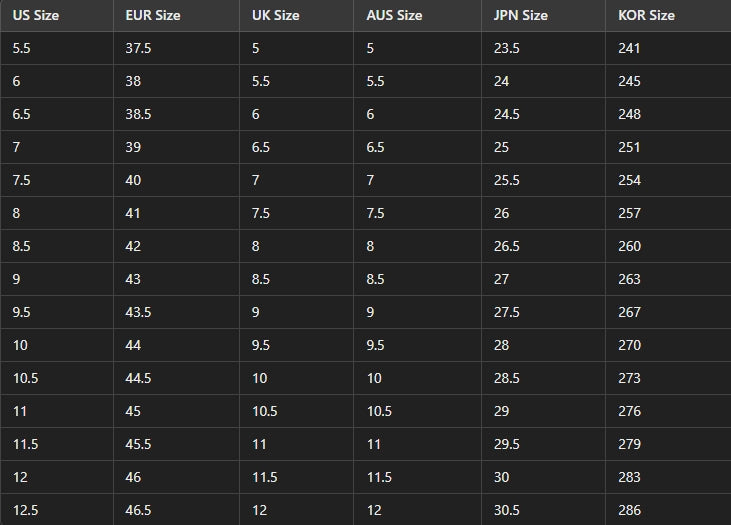Image resolution: width=731 pixels, height=525 pixels.
Task: Click the JPN size 26 cell
Action: pyautogui.click(x=501, y=213)
